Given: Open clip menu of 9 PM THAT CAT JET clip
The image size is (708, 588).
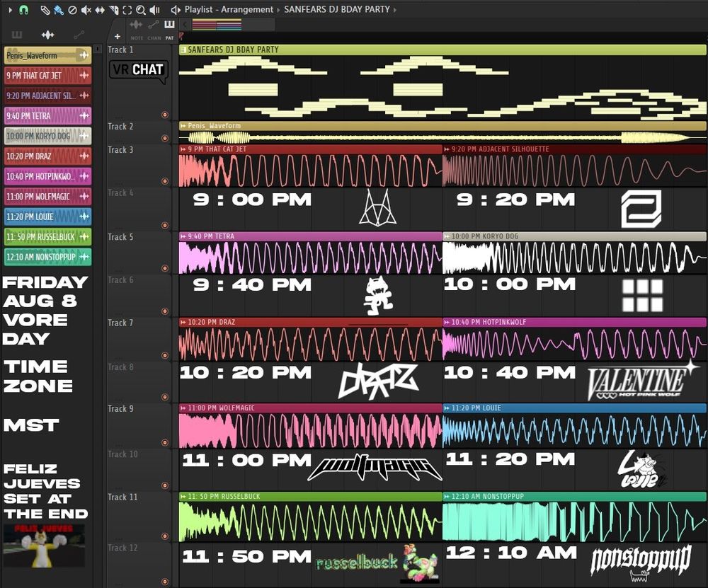Looking at the screenshot, I should [x=183, y=149].
